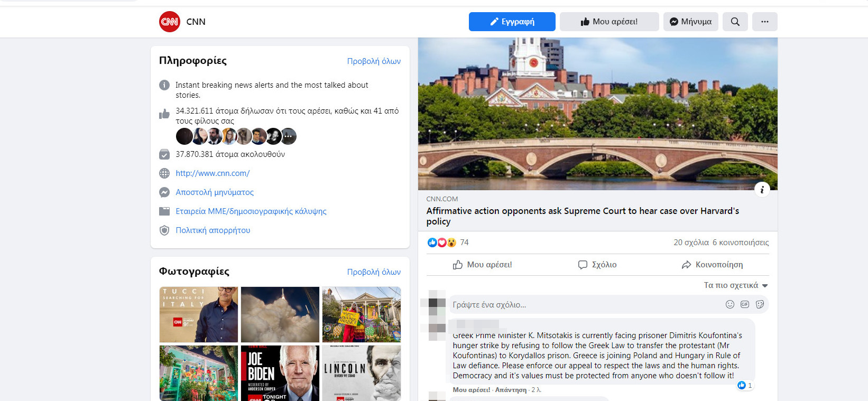Click the more friends avatar with three dots
The height and width of the screenshot is (401, 868).
tap(288, 136)
